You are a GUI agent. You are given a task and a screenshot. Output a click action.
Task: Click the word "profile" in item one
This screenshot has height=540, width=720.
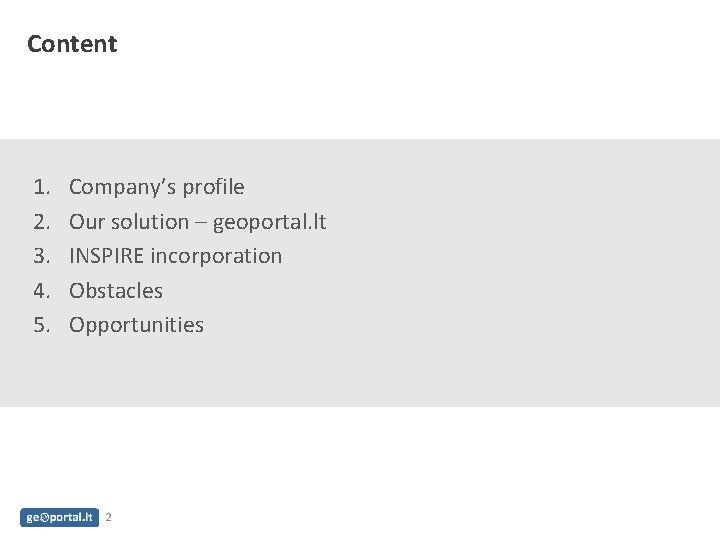point(215,187)
